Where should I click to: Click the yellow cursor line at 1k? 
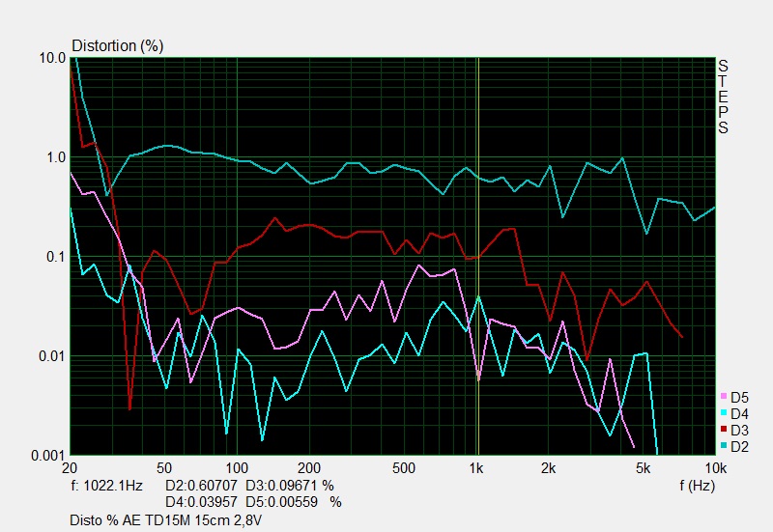pyautogui.click(x=477, y=256)
